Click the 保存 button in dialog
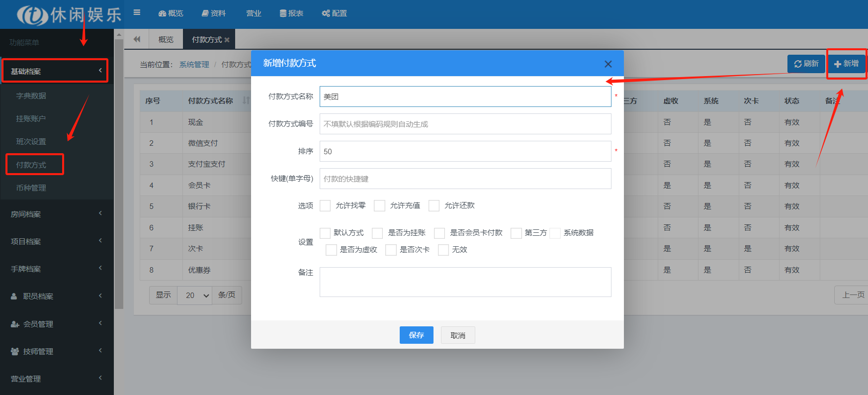The width and height of the screenshot is (868, 395). [x=416, y=335]
